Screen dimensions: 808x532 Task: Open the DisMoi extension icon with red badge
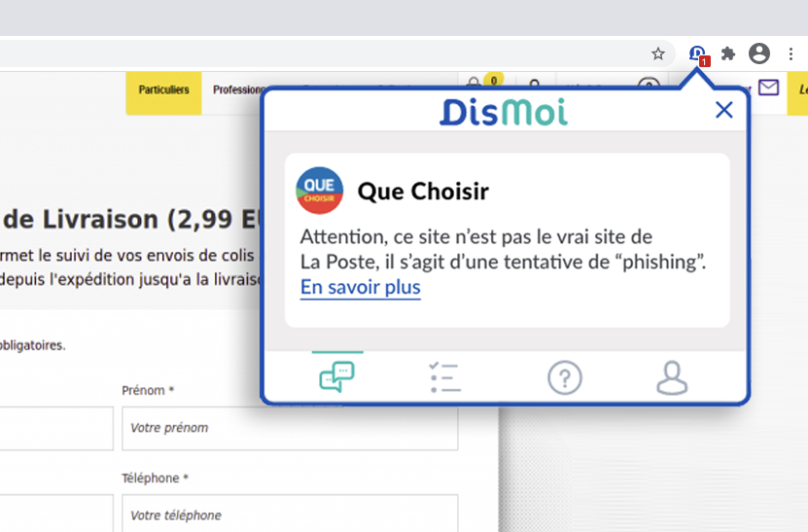(699, 54)
